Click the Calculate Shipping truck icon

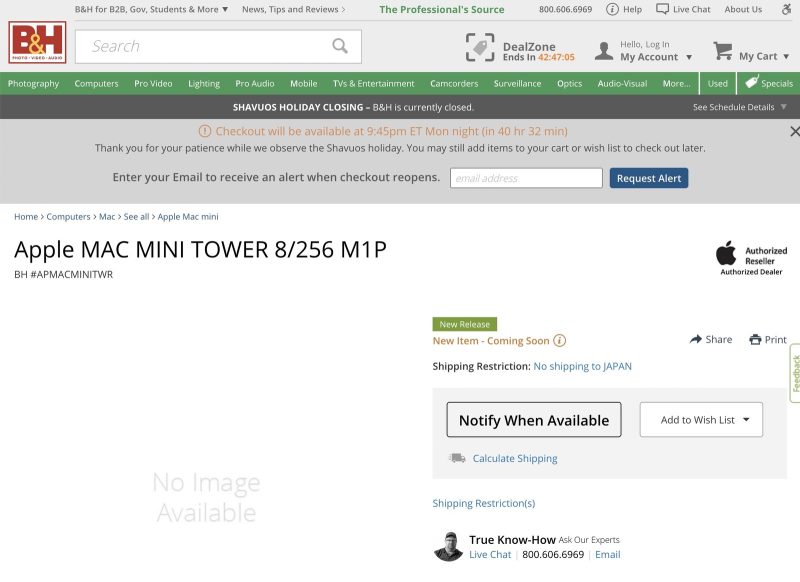coord(455,456)
